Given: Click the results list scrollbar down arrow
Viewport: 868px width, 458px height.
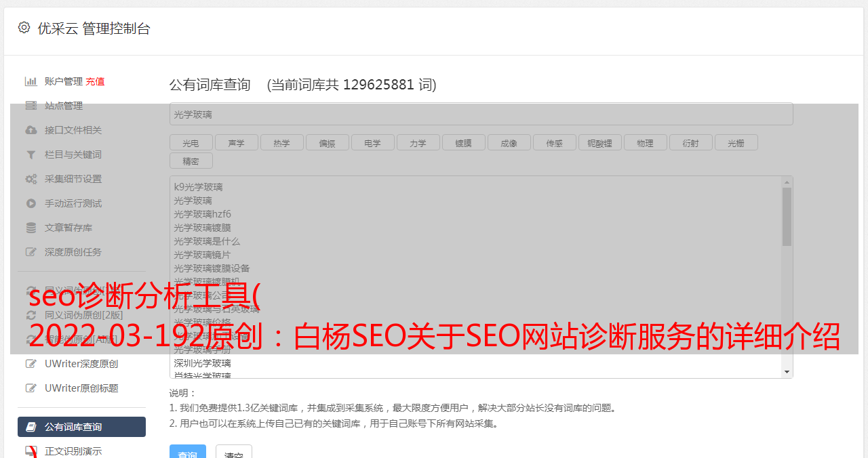Looking at the screenshot, I should coord(787,372).
